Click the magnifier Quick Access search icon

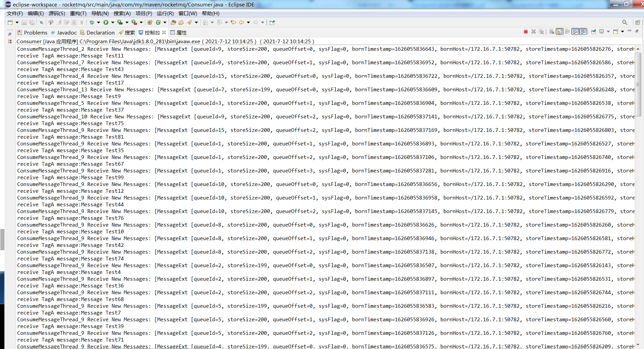(625, 22)
